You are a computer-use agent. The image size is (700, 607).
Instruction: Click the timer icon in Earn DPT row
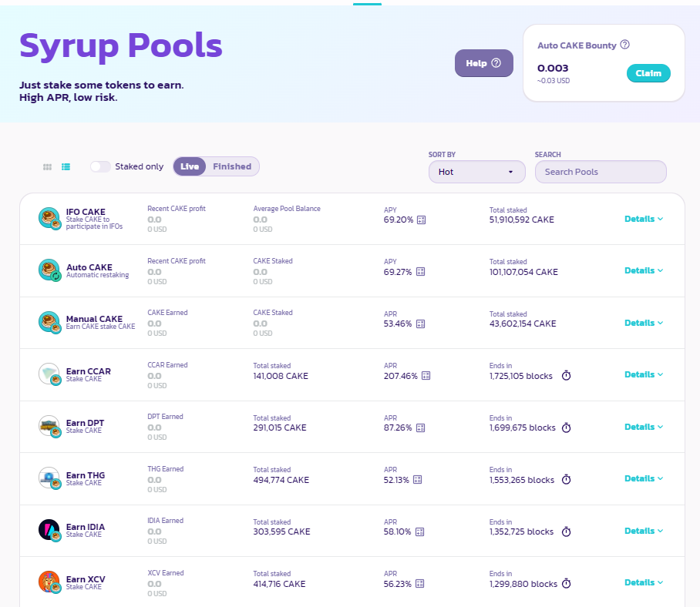(x=566, y=428)
